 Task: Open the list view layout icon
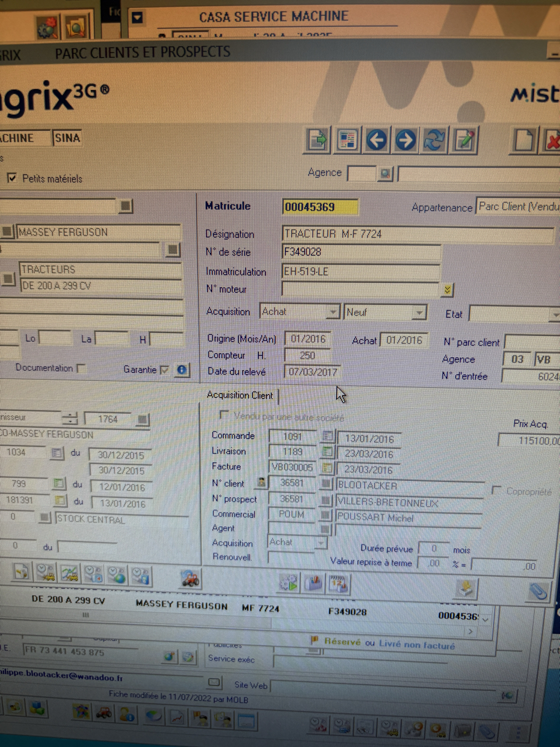tap(347, 140)
